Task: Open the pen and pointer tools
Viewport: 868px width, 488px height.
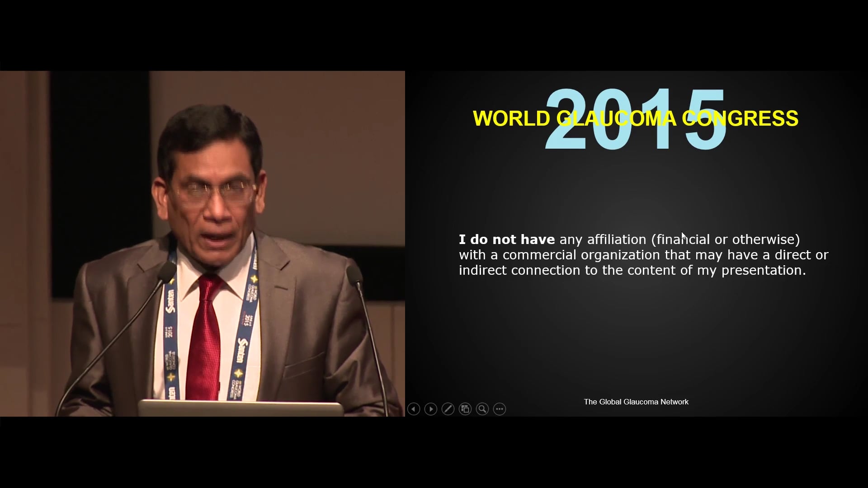Action: coord(448,409)
